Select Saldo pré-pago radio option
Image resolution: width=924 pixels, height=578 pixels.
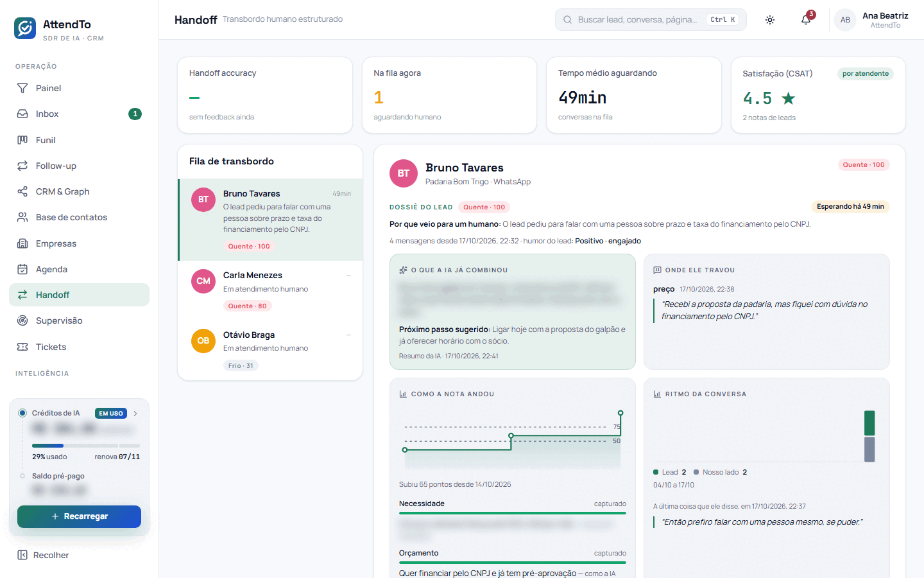coord(22,476)
